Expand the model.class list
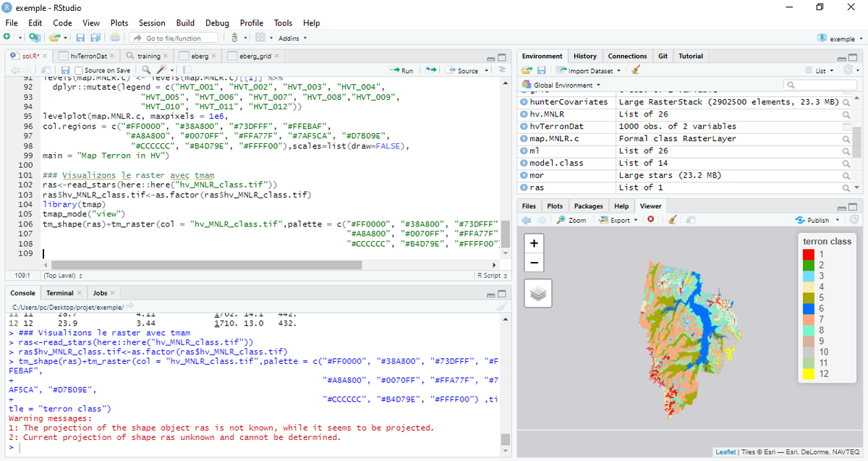The height and width of the screenshot is (461, 868). click(524, 164)
